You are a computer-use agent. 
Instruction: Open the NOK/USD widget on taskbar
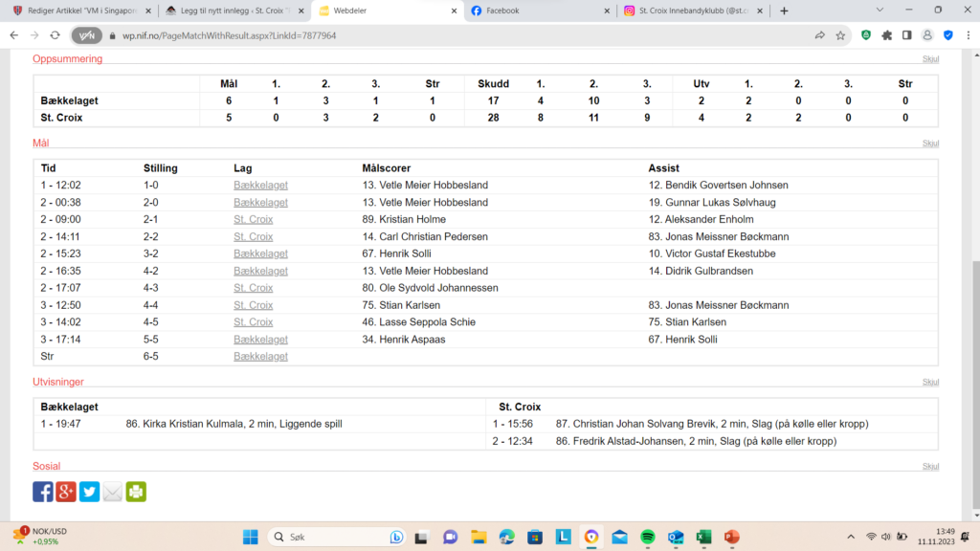(40, 536)
